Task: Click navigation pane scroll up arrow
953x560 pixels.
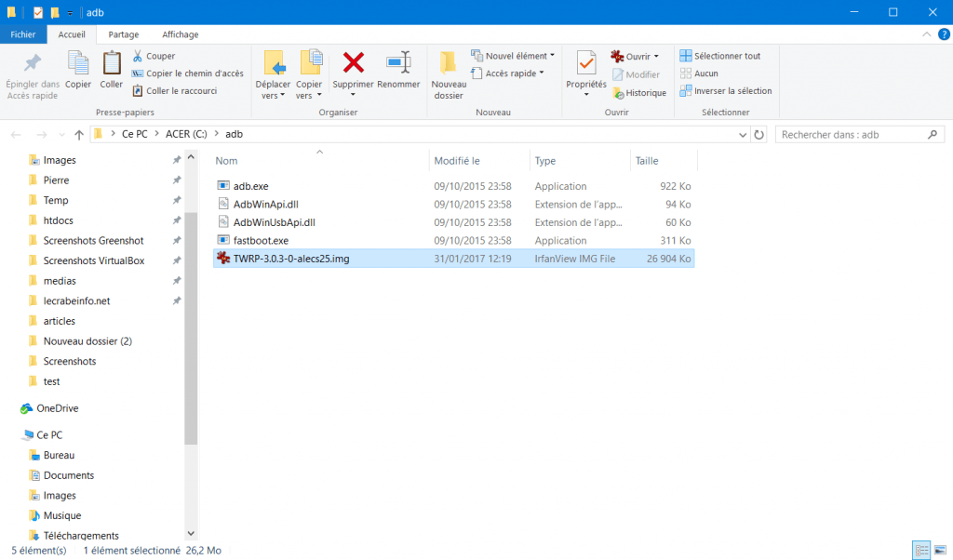Action: tap(191, 157)
